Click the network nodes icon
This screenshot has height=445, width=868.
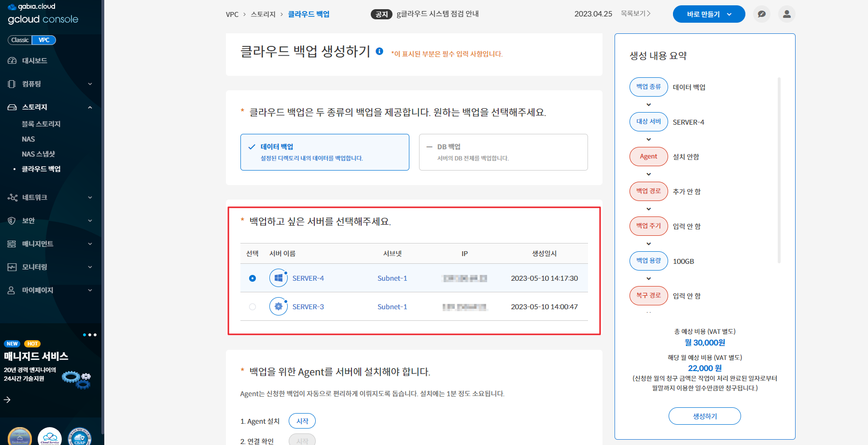click(x=12, y=197)
